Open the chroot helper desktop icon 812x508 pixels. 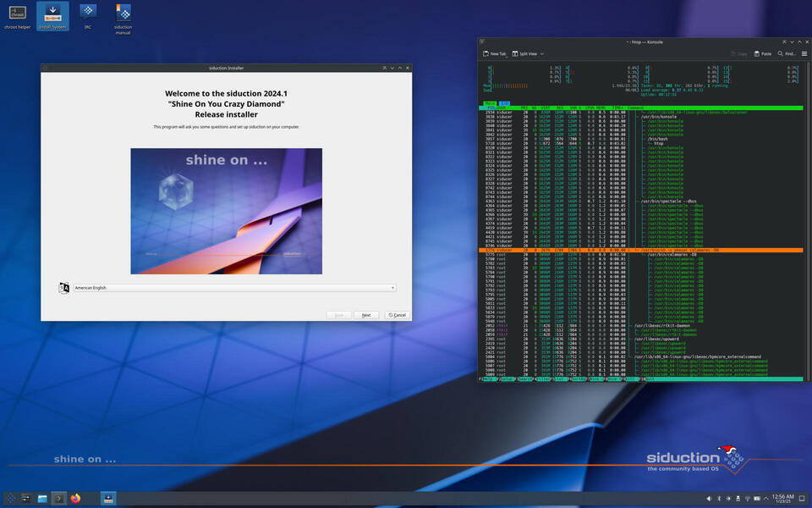click(x=18, y=17)
